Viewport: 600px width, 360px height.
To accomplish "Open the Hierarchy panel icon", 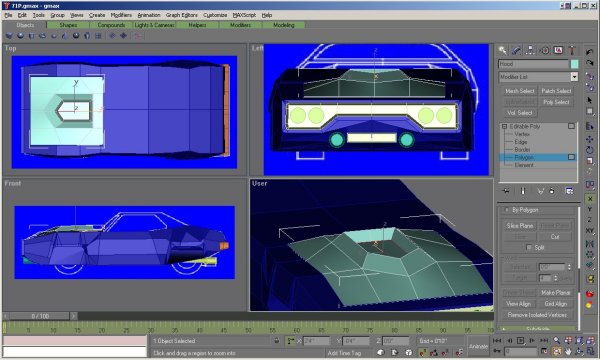I will pos(530,50).
